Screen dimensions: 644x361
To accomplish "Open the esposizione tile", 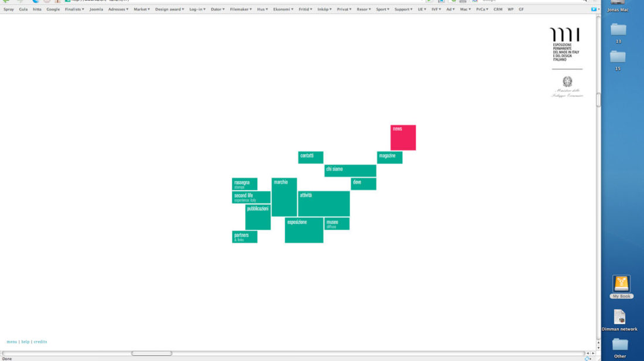I will (x=304, y=230).
